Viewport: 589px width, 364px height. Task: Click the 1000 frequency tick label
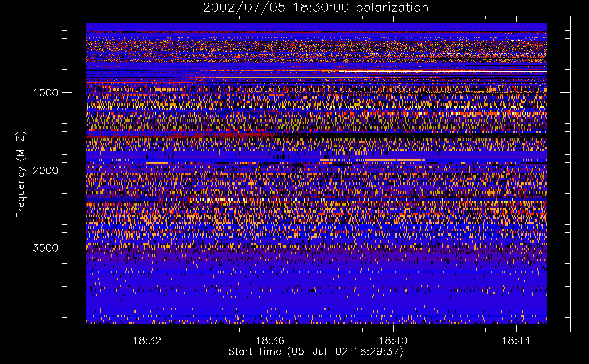pos(46,93)
